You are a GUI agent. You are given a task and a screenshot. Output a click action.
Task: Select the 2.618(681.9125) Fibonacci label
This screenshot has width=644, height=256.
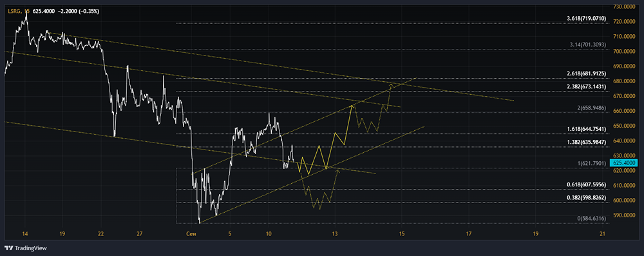pyautogui.click(x=585, y=74)
